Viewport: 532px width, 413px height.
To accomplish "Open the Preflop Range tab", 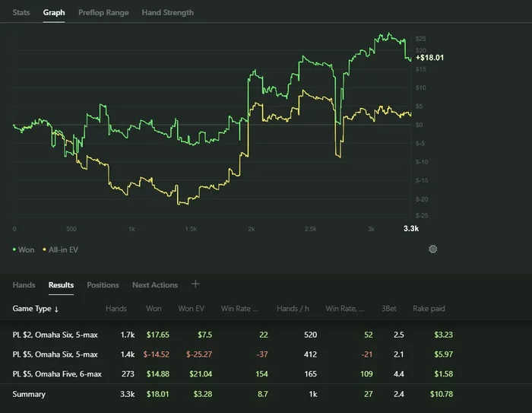I will 103,13.
